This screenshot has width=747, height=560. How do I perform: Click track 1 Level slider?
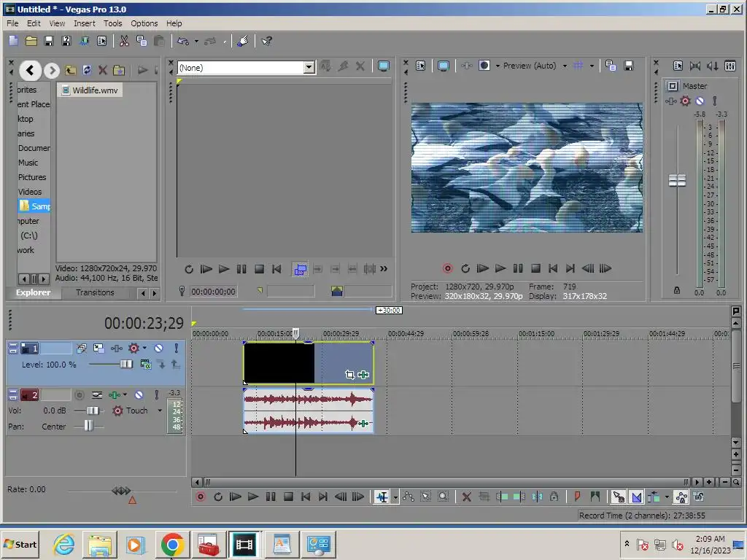[126, 365]
